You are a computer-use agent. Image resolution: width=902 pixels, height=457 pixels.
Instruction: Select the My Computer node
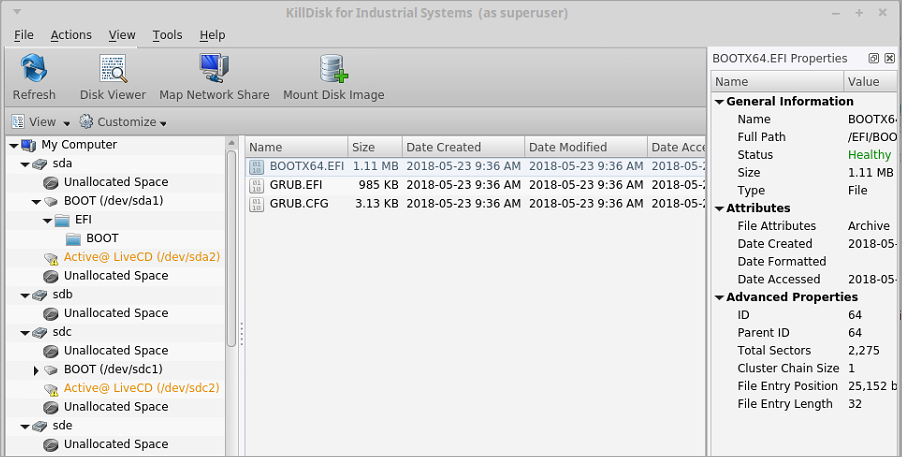79,144
